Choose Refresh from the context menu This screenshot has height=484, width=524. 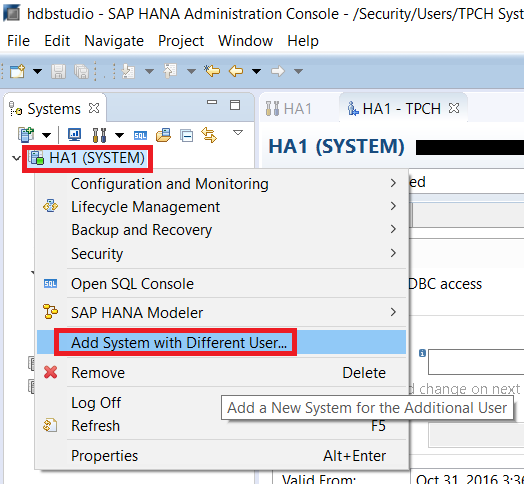click(222, 426)
